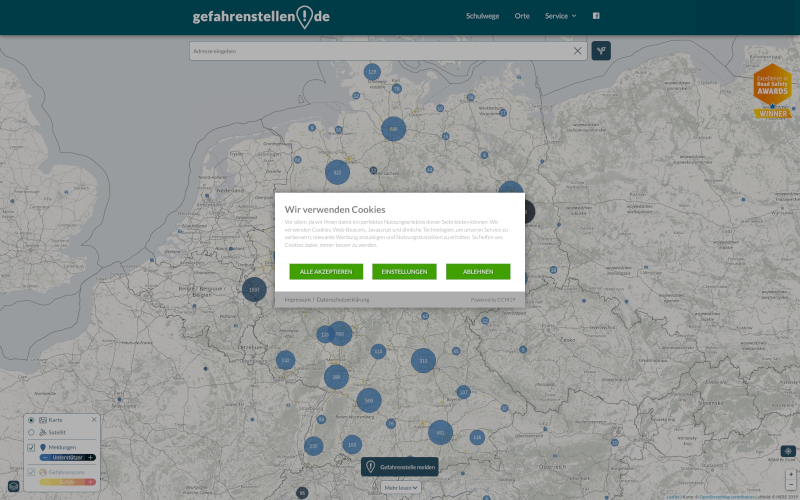Screen dimensions: 800x500
Task: Open the Facebook page icon
Action: pos(597,16)
